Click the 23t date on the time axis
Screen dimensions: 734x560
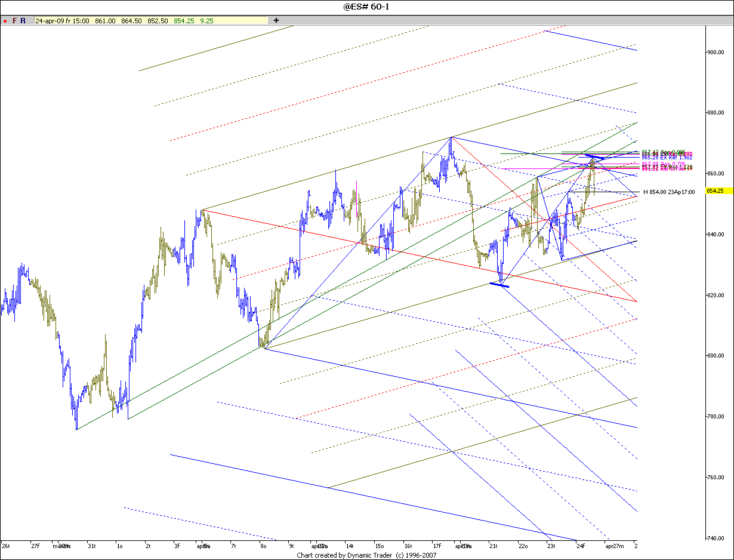pyautogui.click(x=551, y=546)
